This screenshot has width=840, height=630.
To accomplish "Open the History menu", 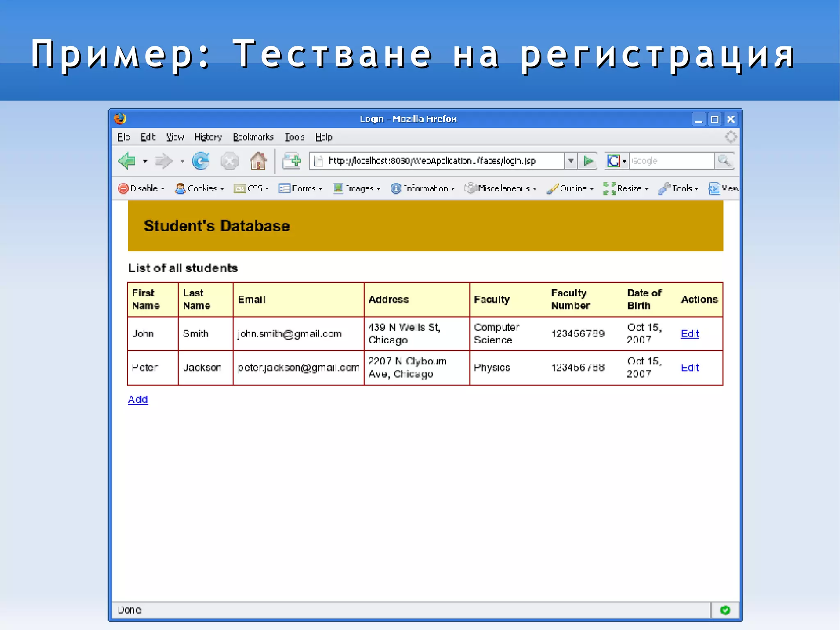I will pyautogui.click(x=208, y=137).
